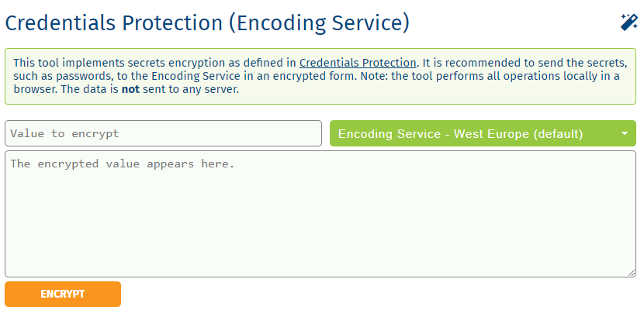Image resolution: width=644 pixels, height=310 pixels.
Task: Click the "(Encoding Service)" part of the title
Action: coord(319,22)
